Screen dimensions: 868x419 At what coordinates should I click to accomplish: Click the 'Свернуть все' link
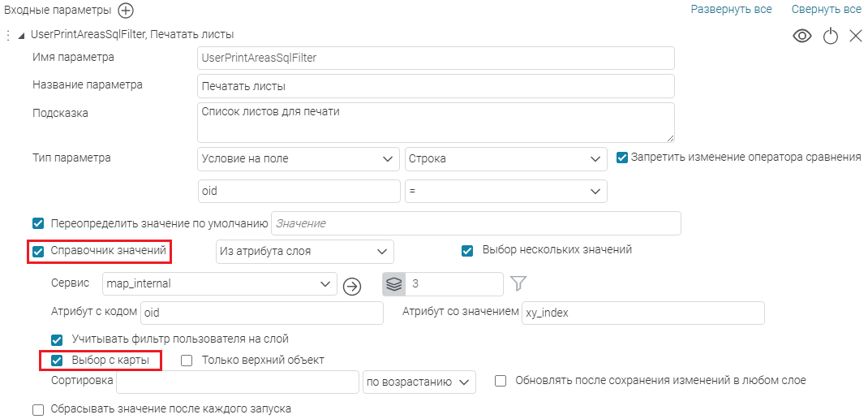(x=826, y=10)
